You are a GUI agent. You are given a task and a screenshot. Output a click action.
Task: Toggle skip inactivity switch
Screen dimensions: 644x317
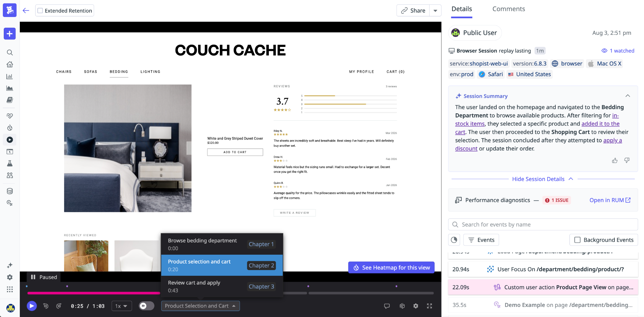147,306
